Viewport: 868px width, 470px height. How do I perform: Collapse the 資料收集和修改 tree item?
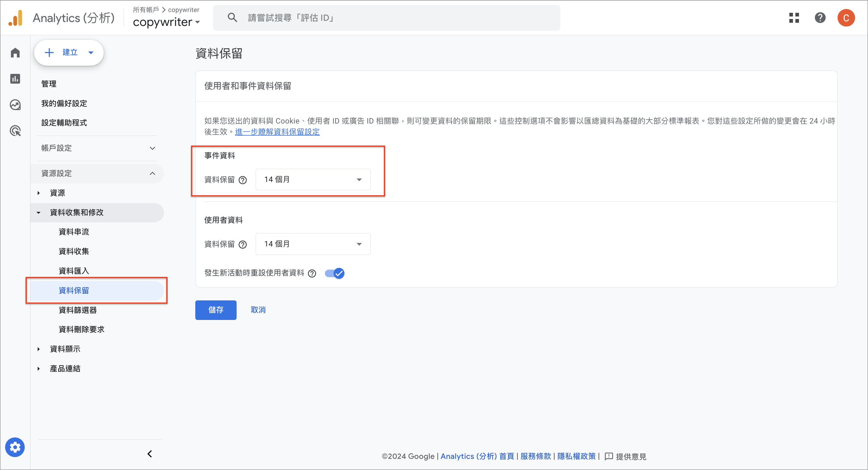pyautogui.click(x=38, y=213)
